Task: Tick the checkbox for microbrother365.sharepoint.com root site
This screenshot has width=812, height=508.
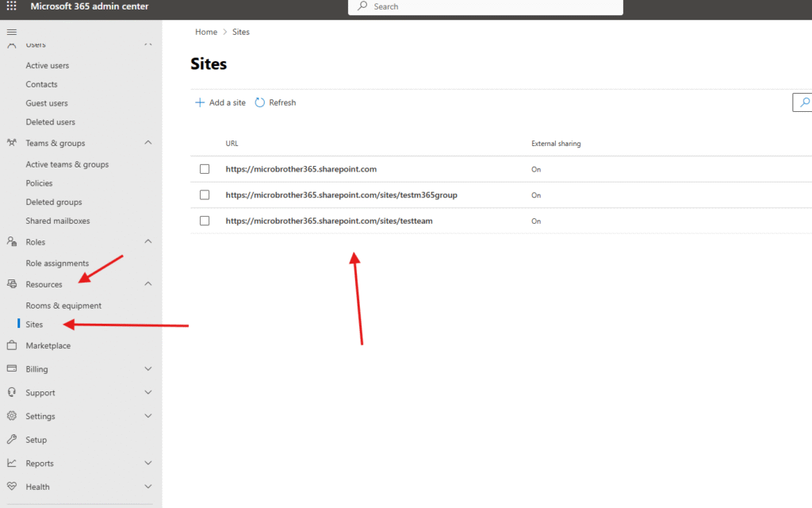Action: click(x=205, y=169)
